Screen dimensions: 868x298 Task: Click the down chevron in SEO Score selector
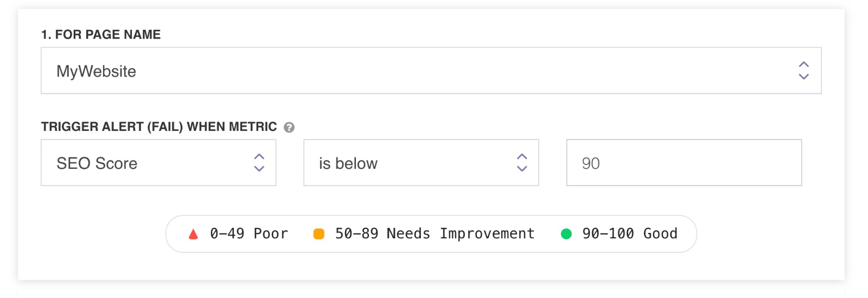259,169
